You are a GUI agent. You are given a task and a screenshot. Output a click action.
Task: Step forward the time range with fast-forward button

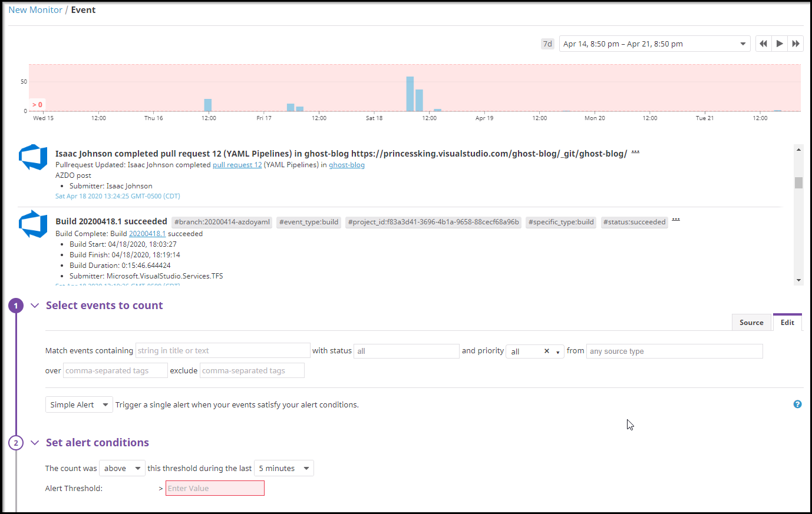[796, 44]
